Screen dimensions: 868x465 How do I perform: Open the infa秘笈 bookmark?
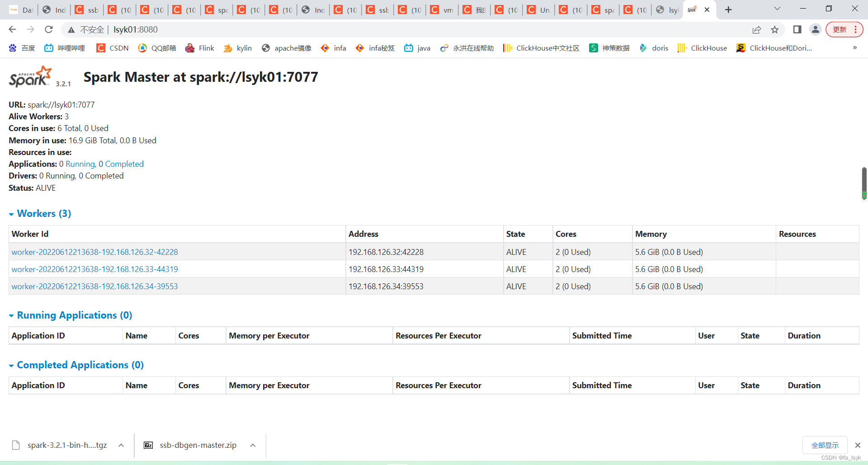(x=375, y=48)
